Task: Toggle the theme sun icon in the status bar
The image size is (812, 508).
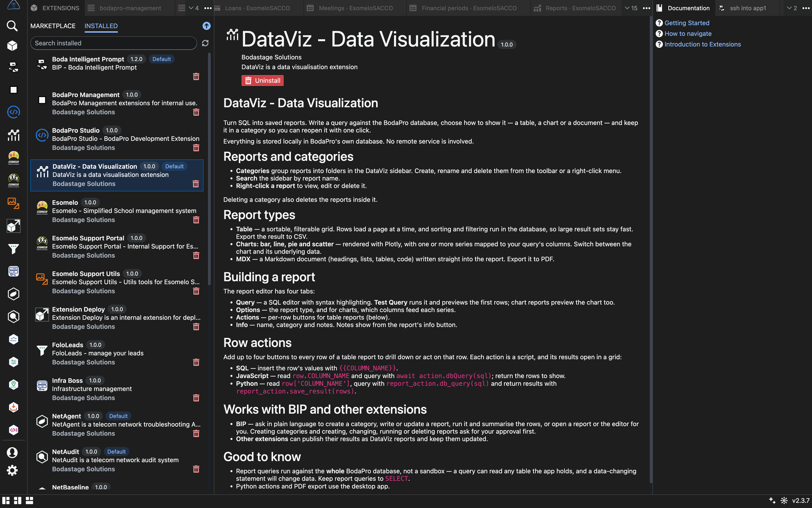Action: tap(784, 501)
